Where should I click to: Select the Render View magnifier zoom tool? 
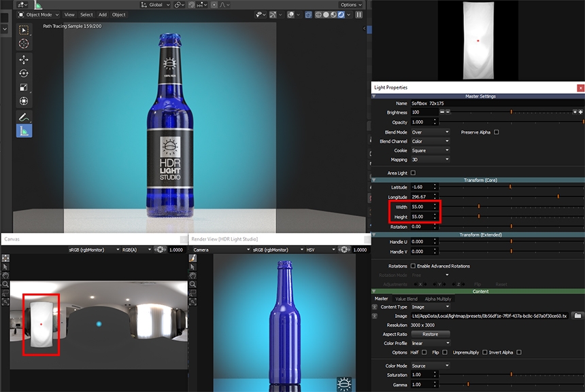point(193,284)
